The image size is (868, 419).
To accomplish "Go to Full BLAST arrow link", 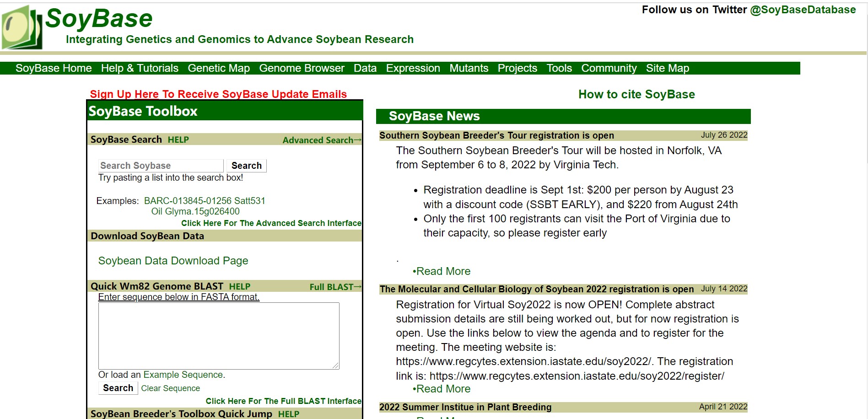I will click(x=335, y=287).
